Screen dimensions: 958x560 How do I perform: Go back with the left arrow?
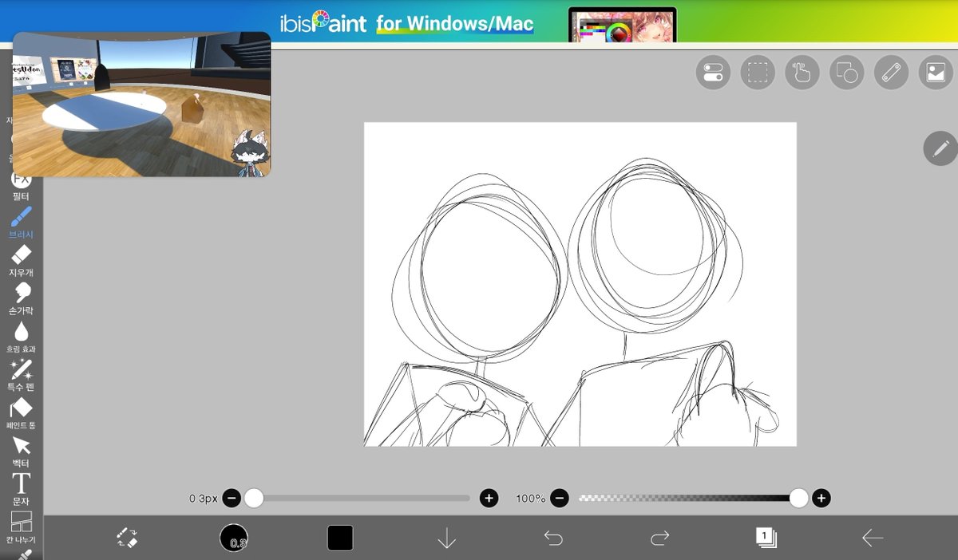click(873, 538)
